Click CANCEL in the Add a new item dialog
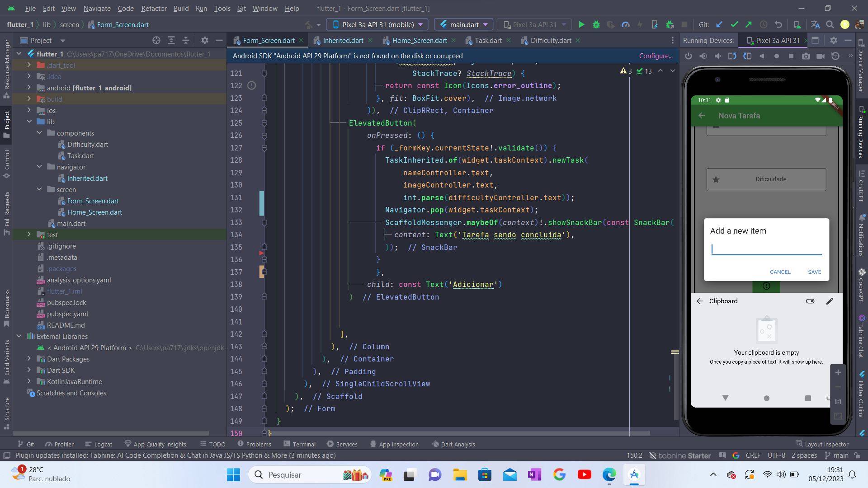Screen dimensions: 868x488 (780, 272)
